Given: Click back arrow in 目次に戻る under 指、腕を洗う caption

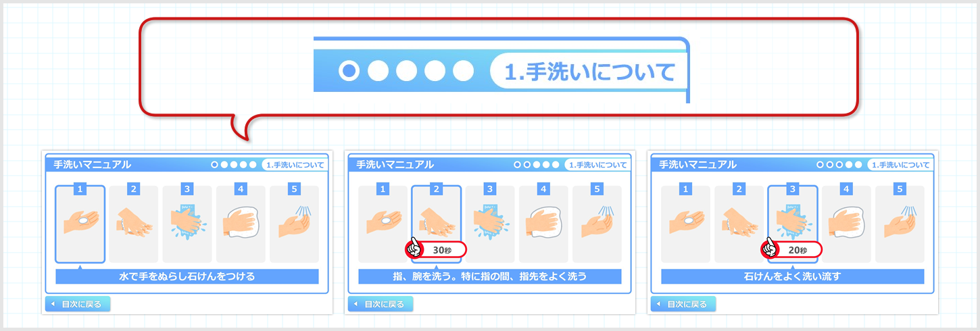Looking at the screenshot, I should (x=356, y=304).
